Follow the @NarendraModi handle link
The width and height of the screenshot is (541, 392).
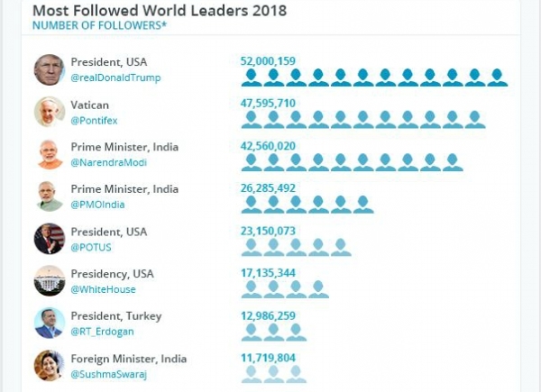tap(108, 162)
